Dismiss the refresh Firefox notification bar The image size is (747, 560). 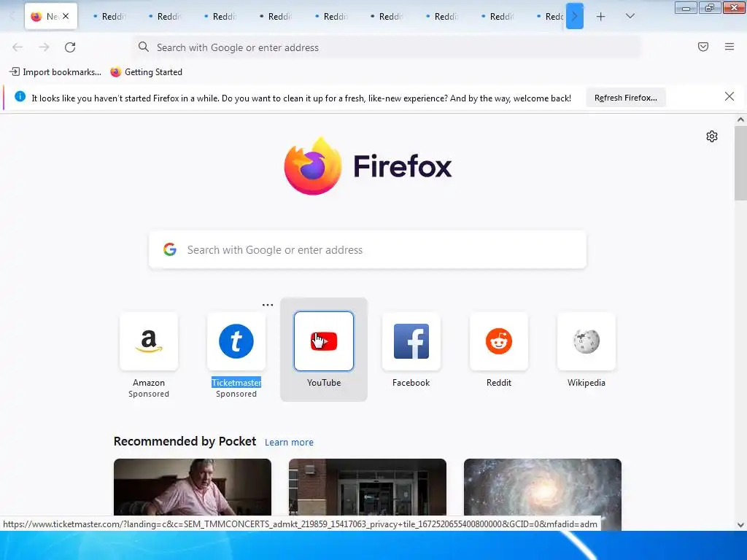pyautogui.click(x=729, y=97)
